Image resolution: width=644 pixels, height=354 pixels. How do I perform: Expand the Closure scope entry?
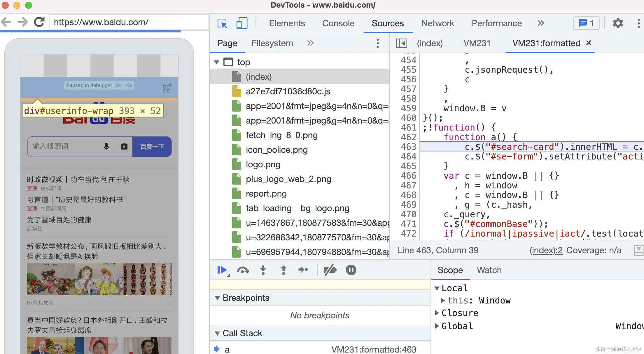[x=437, y=313]
